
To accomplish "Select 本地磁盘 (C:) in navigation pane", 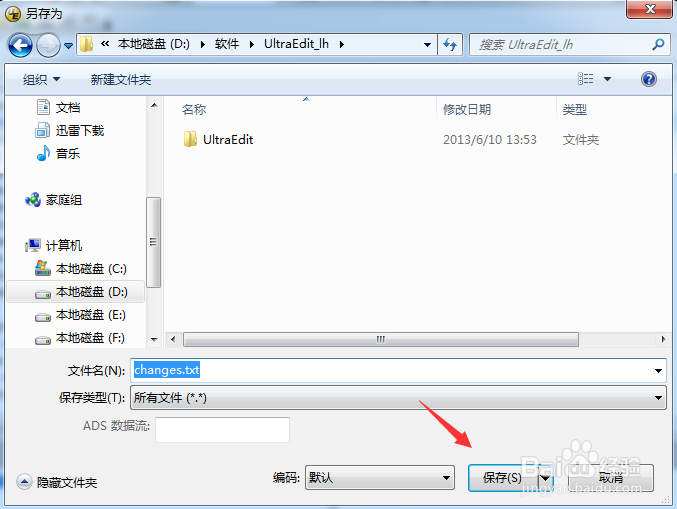I will coord(81,269).
